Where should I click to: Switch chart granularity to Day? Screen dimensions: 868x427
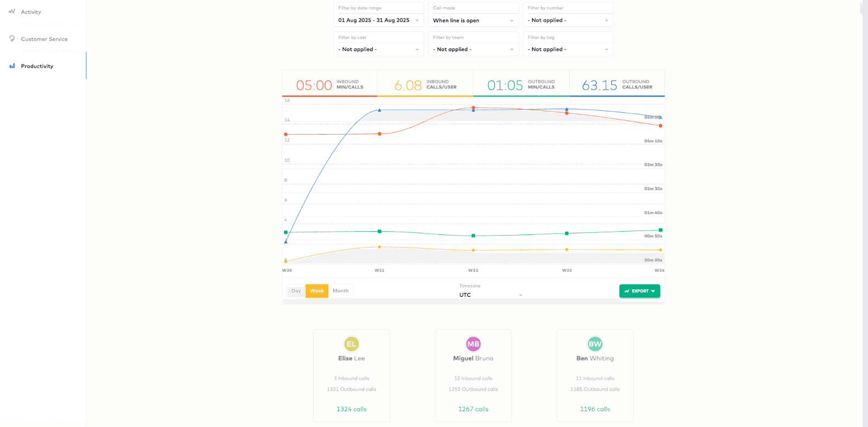[x=296, y=291]
